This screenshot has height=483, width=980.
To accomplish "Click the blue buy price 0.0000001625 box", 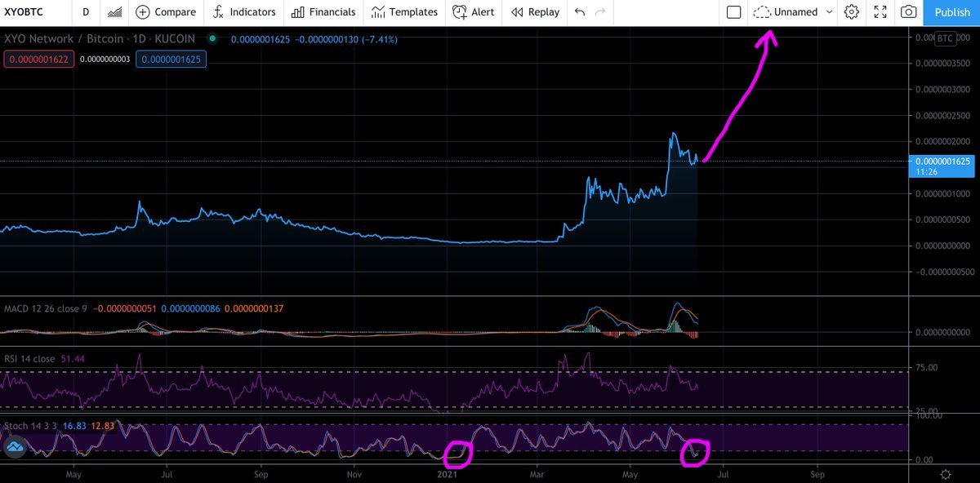I will [171, 59].
